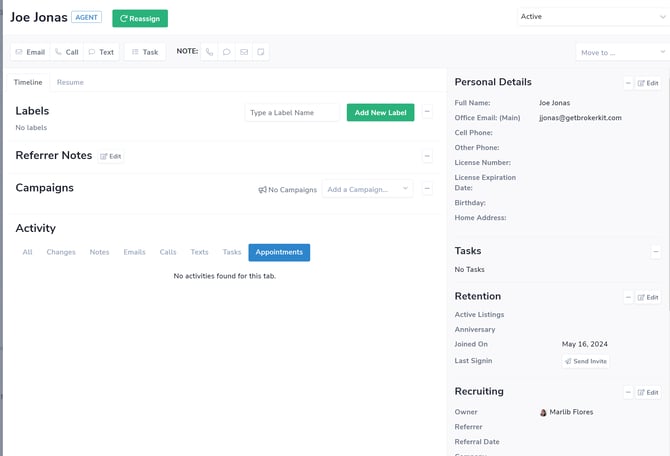The image size is (670, 456).
Task: Select the Emails activity tab
Action: pos(134,252)
